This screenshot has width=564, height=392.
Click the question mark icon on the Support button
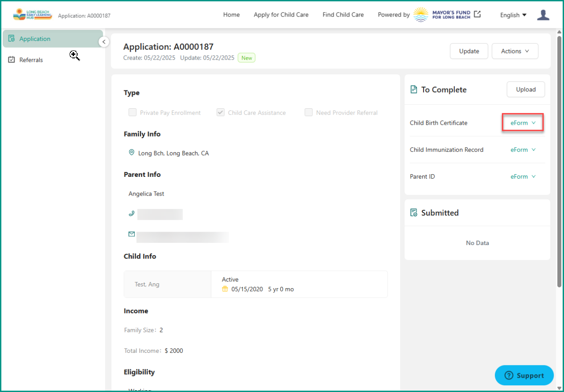[509, 376]
